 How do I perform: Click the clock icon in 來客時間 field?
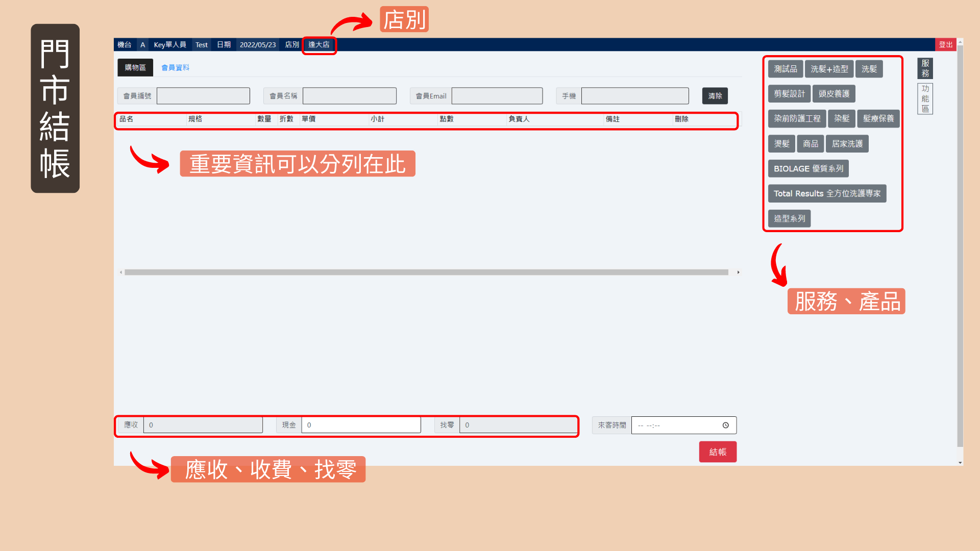pos(725,425)
